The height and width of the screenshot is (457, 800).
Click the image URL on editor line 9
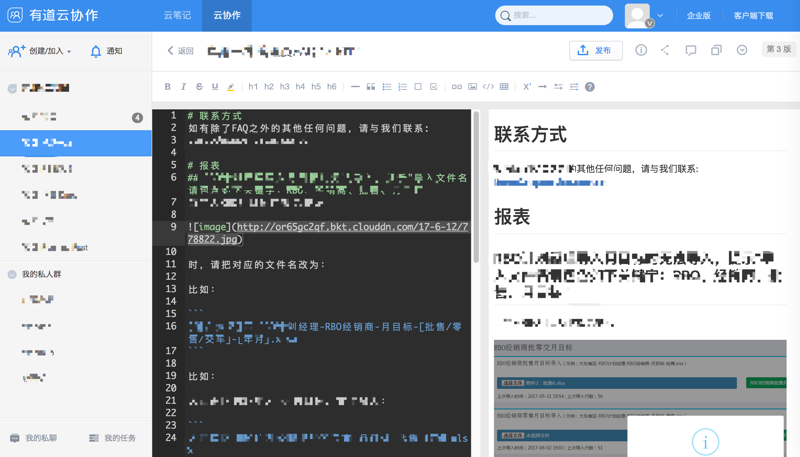click(328, 233)
